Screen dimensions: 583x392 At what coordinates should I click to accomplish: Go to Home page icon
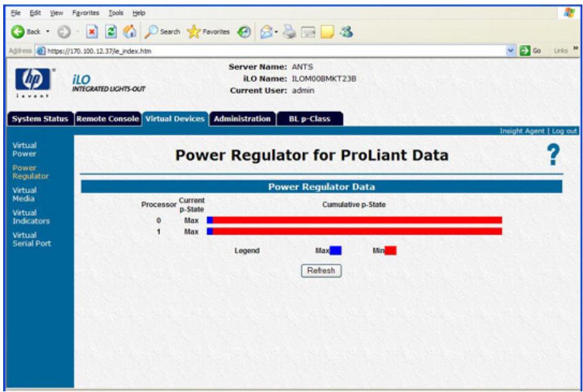pos(130,32)
